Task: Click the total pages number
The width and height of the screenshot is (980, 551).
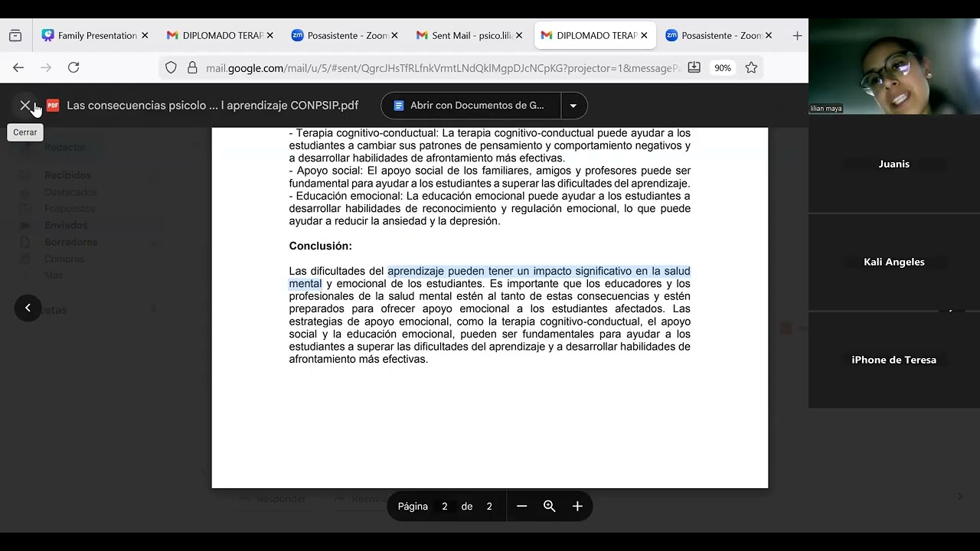Action: [489, 506]
